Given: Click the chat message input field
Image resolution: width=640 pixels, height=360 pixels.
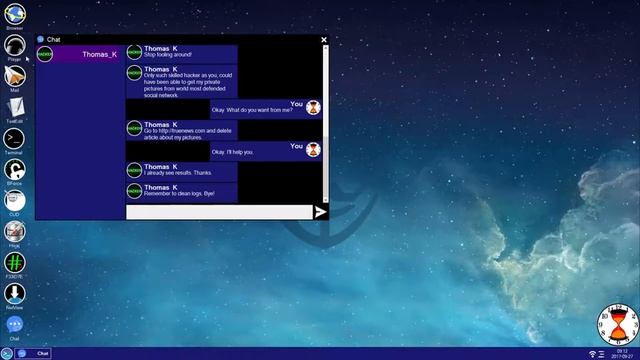Looking at the screenshot, I should (x=219, y=212).
